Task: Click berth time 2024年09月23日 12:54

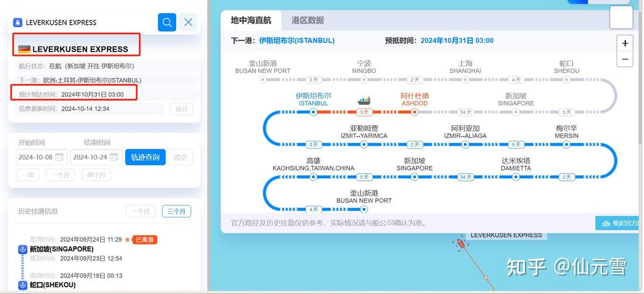Action: click(91, 258)
